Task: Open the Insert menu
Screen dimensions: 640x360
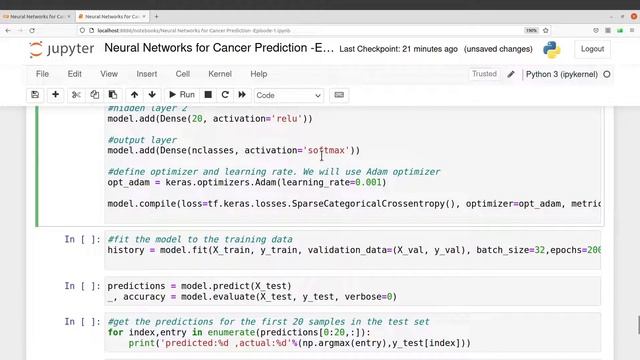Action: pyautogui.click(x=147, y=74)
